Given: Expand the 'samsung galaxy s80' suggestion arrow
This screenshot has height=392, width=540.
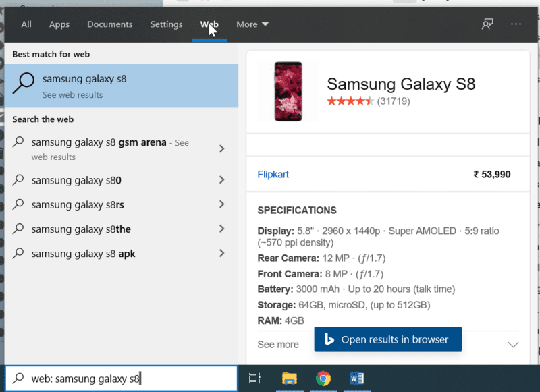Looking at the screenshot, I should [221, 180].
